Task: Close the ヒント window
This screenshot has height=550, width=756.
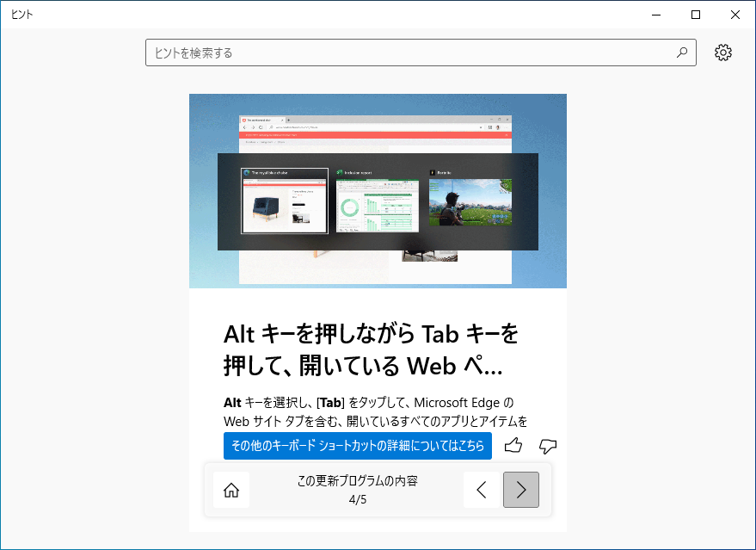Action: (x=735, y=15)
